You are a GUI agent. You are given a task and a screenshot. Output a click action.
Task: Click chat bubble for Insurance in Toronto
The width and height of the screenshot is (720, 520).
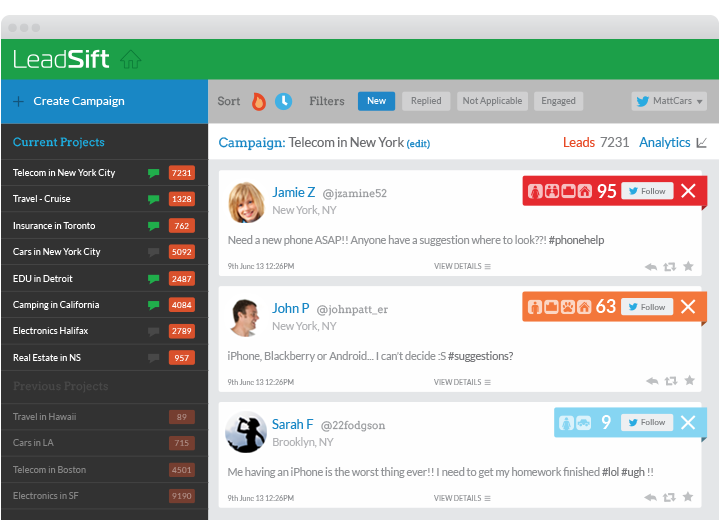(x=153, y=226)
